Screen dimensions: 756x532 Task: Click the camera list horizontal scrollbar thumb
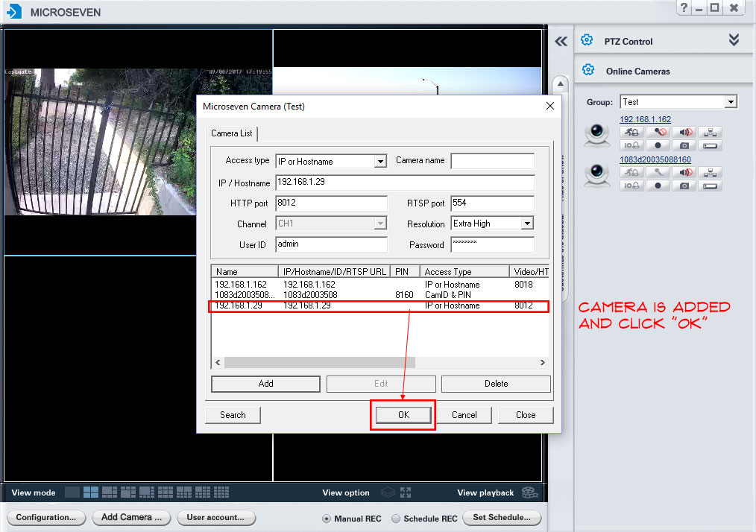coord(320,362)
